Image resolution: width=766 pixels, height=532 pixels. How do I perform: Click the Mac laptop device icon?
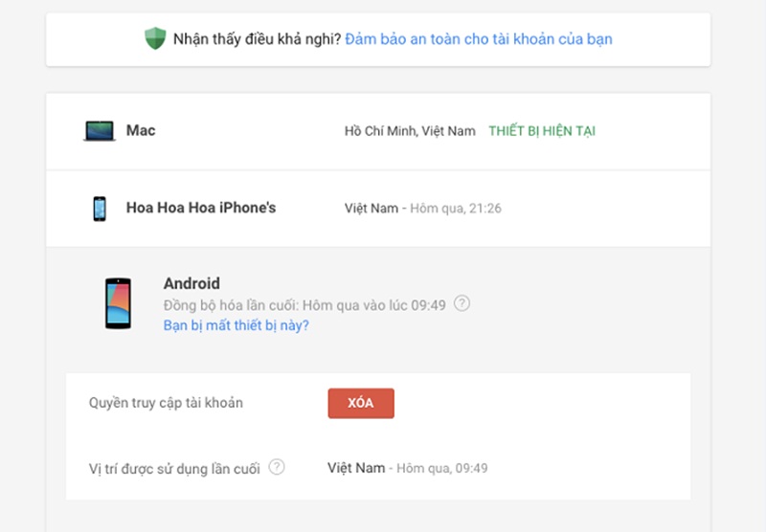[100, 131]
